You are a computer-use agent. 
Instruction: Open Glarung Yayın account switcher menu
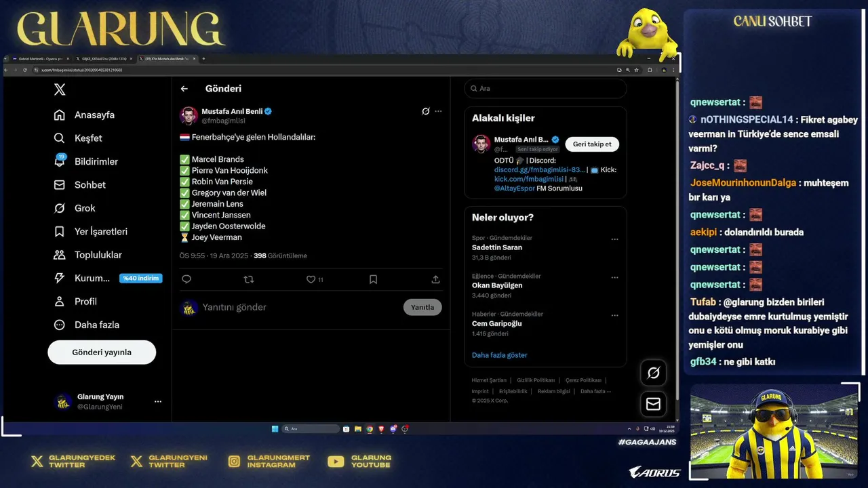point(108,401)
